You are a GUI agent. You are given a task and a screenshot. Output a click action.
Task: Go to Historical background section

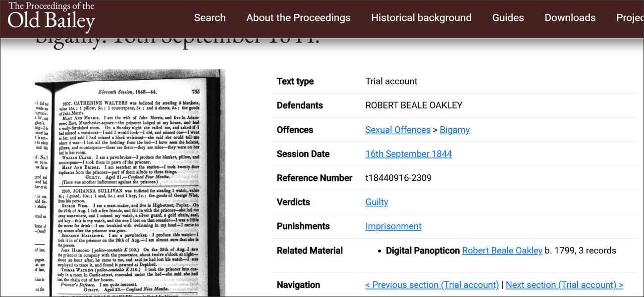pos(421,18)
